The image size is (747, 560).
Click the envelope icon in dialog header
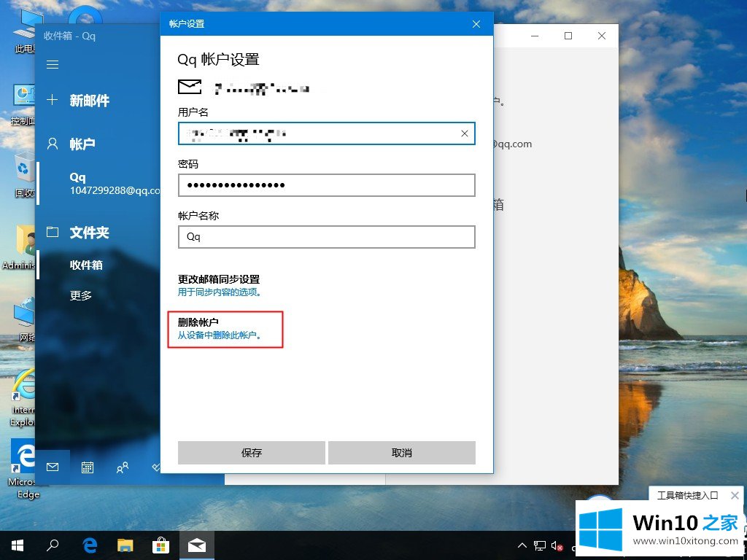(190, 87)
